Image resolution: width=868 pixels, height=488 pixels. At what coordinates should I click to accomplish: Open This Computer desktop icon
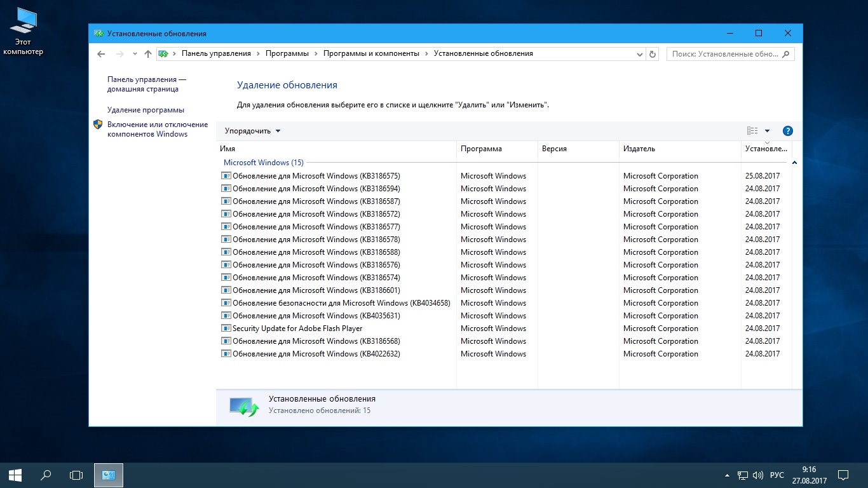(x=23, y=32)
